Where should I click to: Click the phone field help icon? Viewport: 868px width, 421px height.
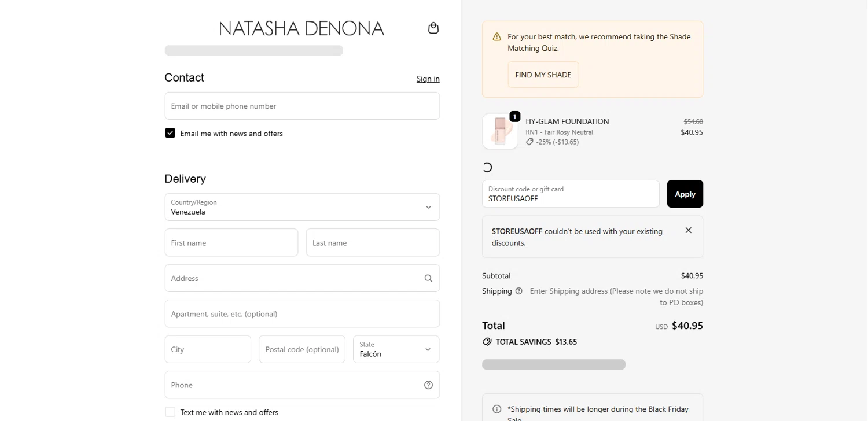[x=428, y=385]
